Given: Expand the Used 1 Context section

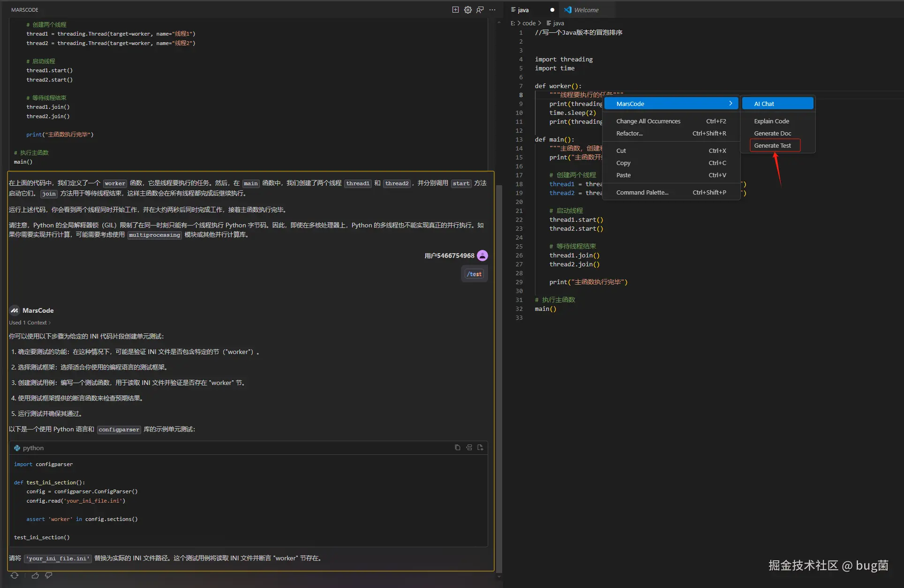Looking at the screenshot, I should (x=30, y=323).
